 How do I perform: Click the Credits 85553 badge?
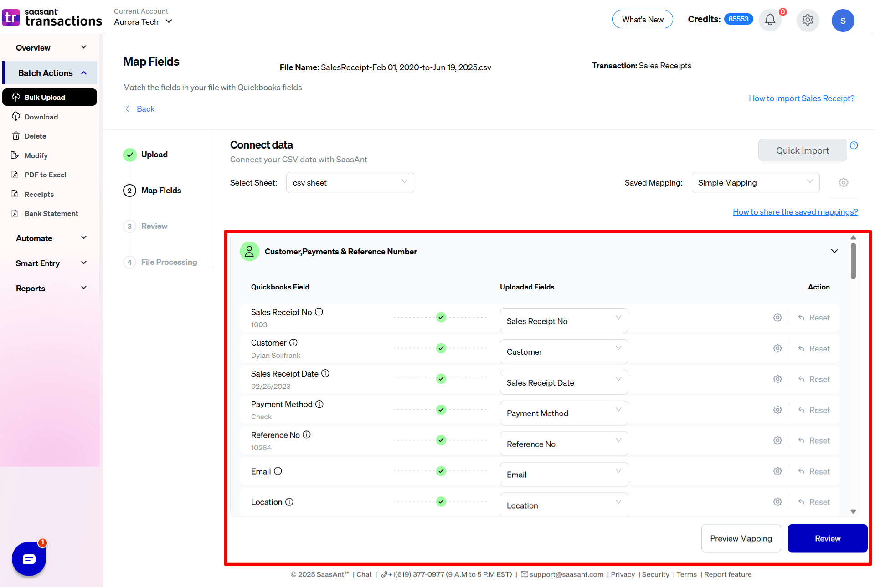(x=738, y=19)
